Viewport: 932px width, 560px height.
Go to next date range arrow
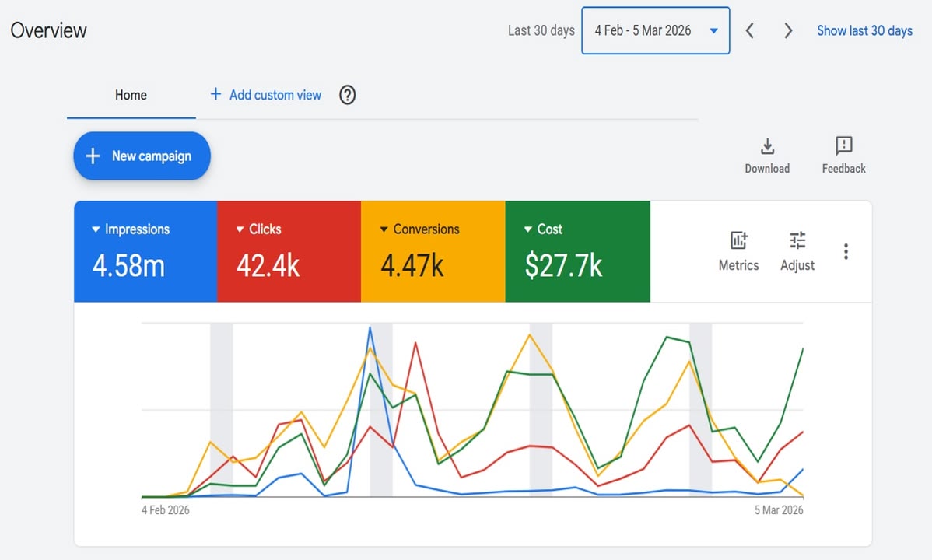coord(788,31)
